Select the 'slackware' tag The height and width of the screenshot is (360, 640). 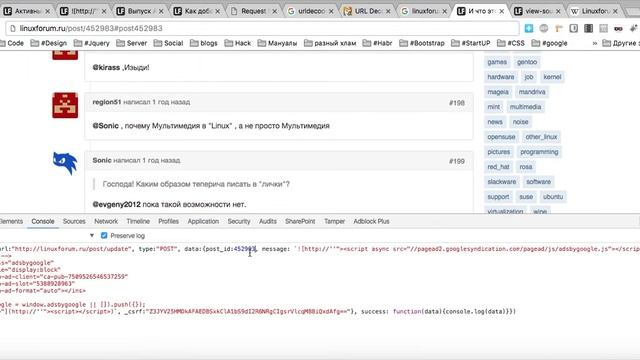point(502,182)
